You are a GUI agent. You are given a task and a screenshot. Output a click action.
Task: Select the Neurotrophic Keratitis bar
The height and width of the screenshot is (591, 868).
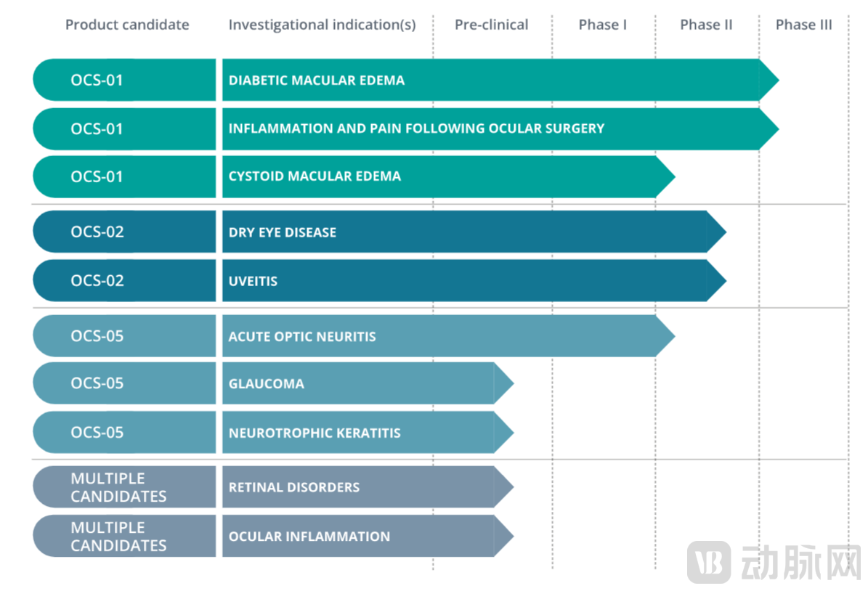click(x=368, y=432)
